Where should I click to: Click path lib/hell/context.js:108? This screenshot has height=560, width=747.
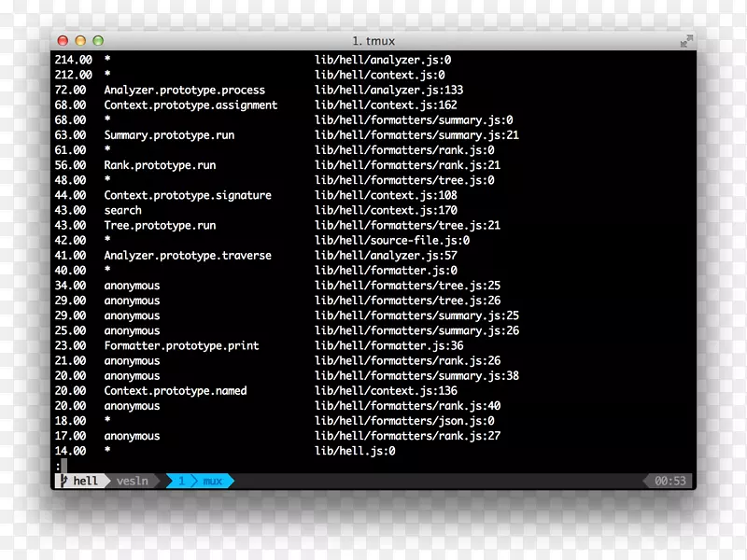(386, 195)
